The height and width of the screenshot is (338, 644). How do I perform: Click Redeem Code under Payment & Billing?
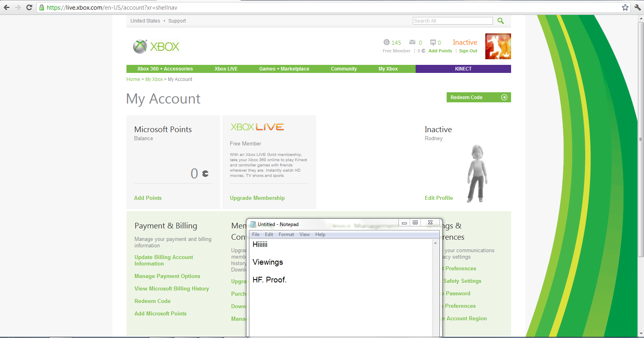(153, 301)
